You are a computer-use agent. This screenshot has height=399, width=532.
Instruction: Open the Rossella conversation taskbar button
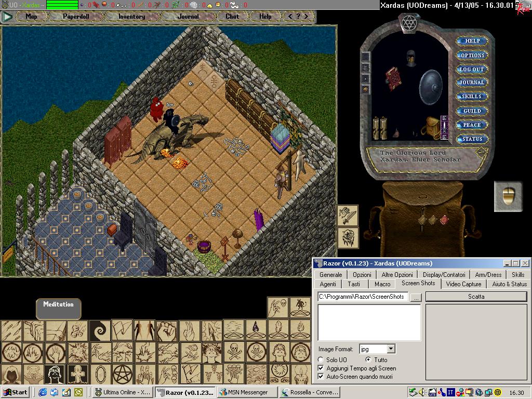pos(310,392)
